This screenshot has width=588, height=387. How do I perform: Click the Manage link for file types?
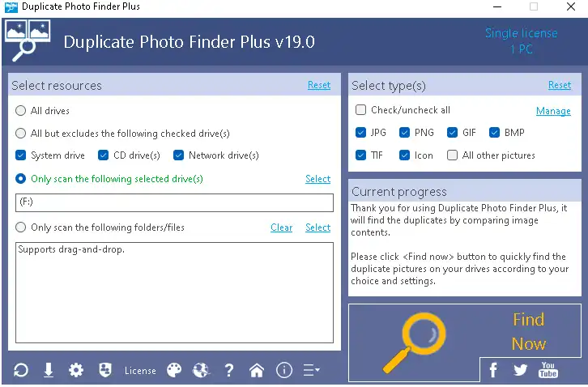(553, 111)
